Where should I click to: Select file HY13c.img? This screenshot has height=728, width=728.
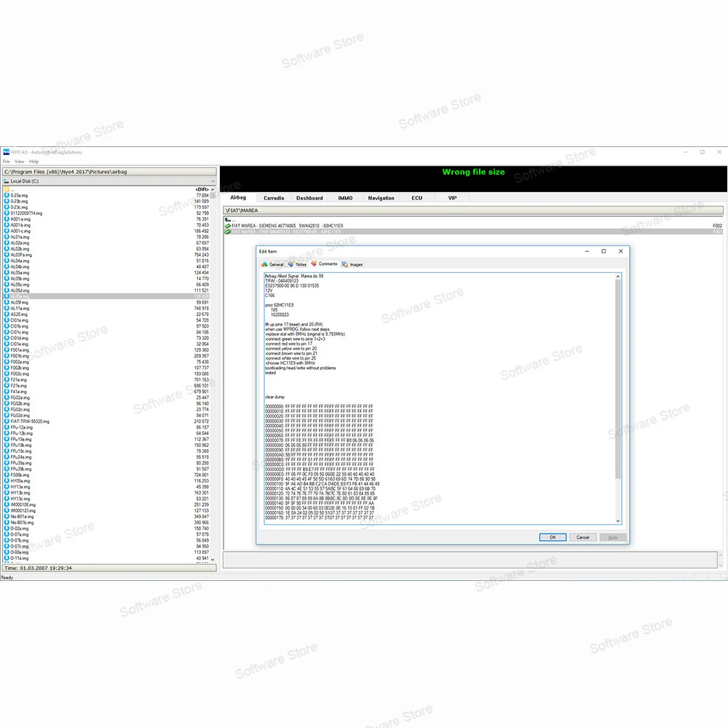106,499
